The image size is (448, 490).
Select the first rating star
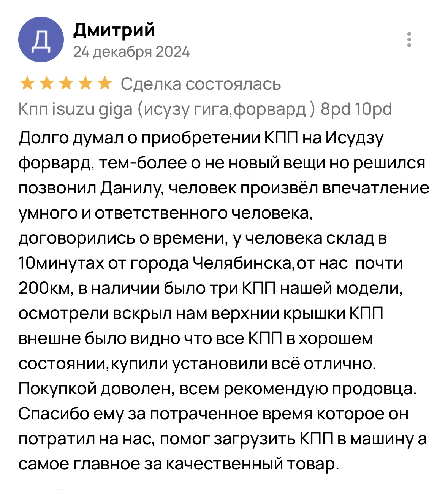tap(27, 84)
